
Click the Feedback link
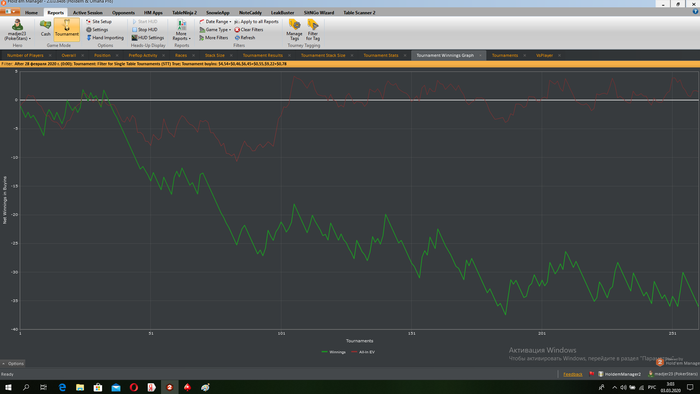(573, 374)
